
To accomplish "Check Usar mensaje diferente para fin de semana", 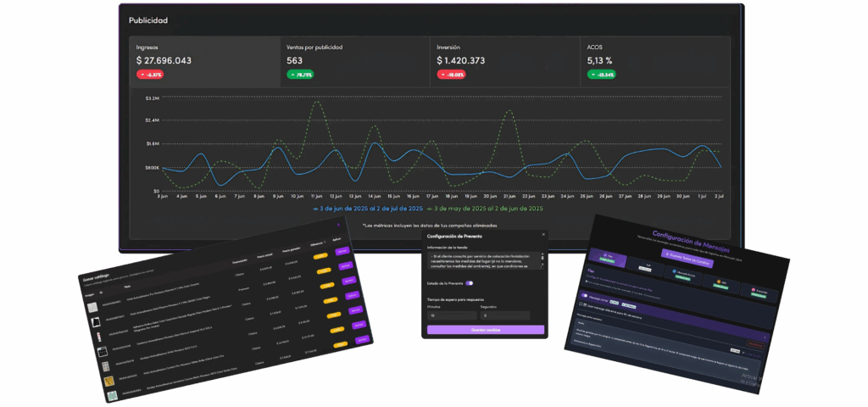I will click(581, 304).
